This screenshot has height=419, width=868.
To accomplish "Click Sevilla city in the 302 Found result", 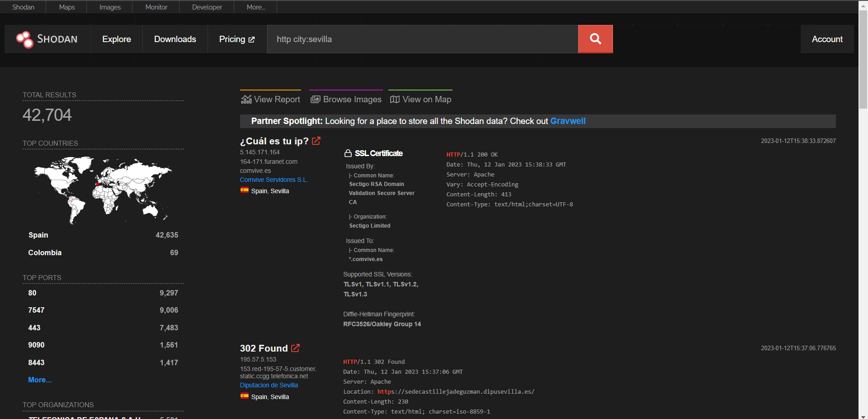I will [x=280, y=397].
